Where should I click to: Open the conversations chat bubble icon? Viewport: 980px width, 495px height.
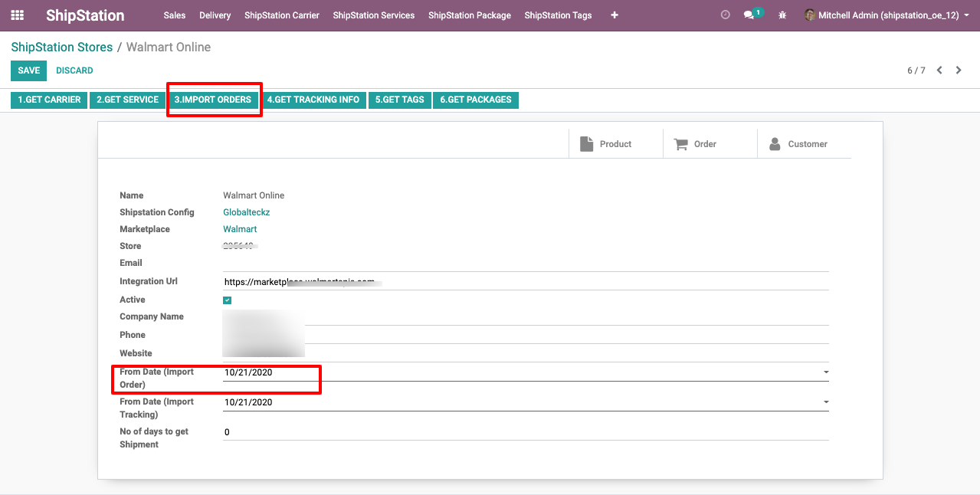pyautogui.click(x=750, y=15)
